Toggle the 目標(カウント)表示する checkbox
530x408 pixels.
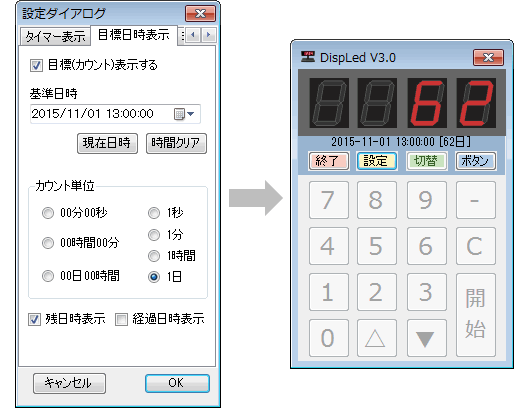(37, 65)
